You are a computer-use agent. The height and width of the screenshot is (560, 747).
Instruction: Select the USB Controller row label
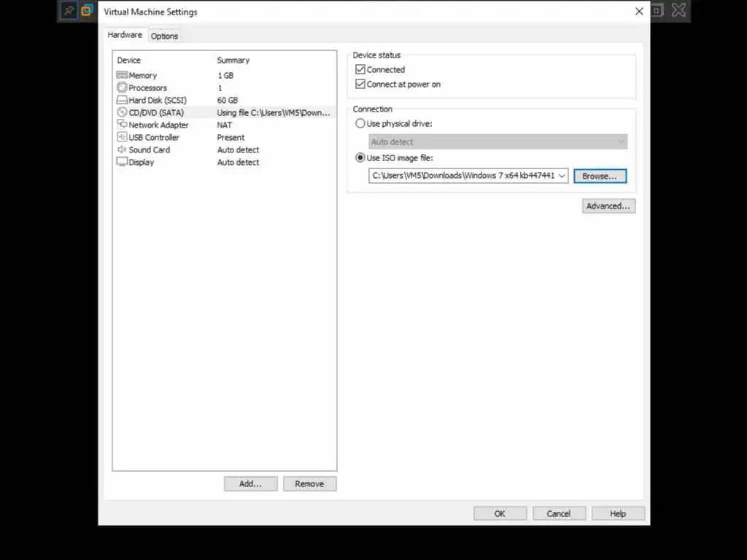pos(154,137)
